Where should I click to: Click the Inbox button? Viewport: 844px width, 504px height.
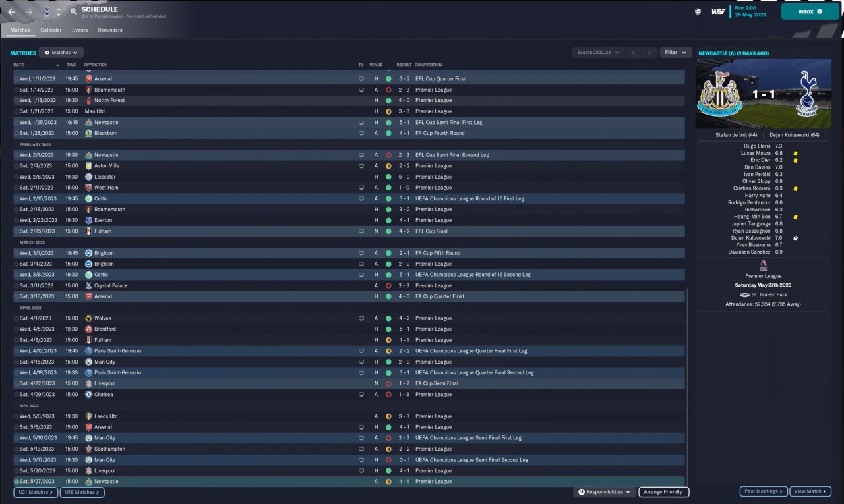coord(810,12)
